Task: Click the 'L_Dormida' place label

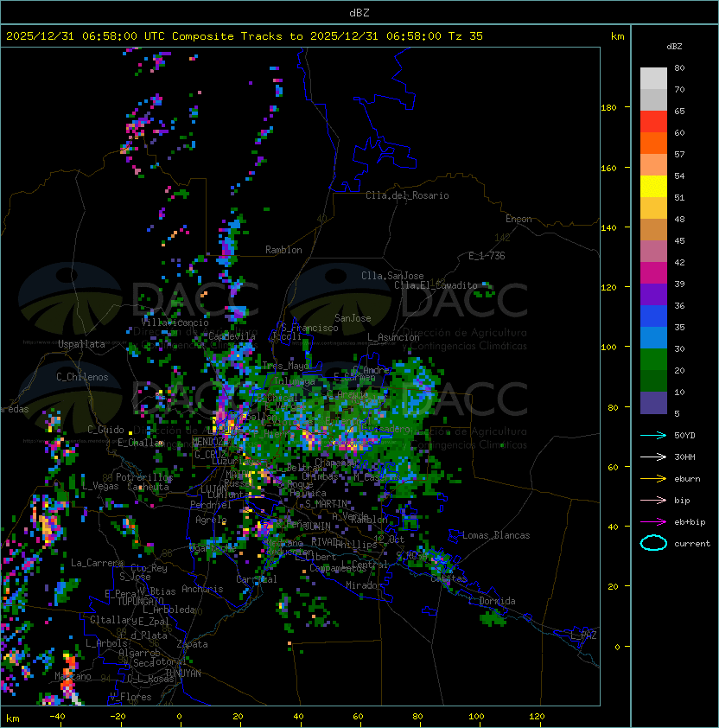Action: [492, 601]
